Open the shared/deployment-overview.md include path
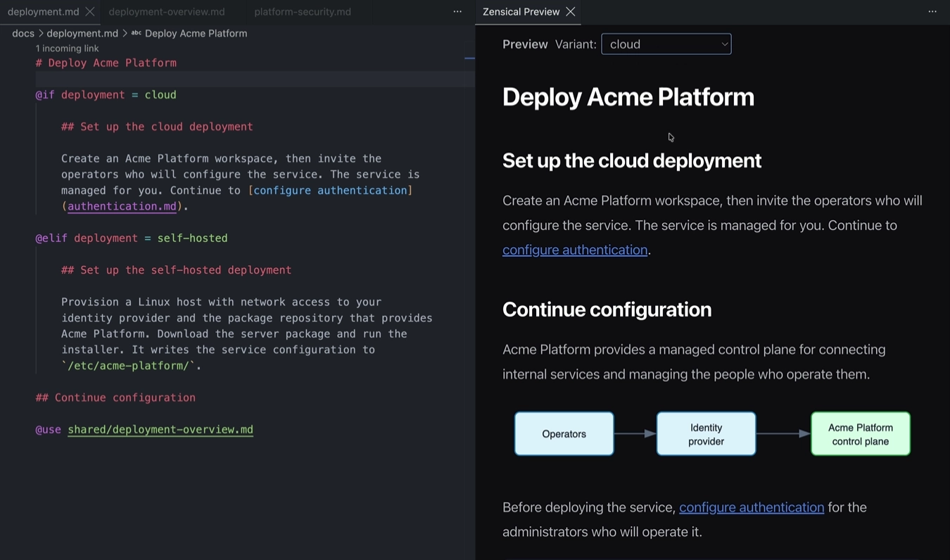 coord(160,429)
